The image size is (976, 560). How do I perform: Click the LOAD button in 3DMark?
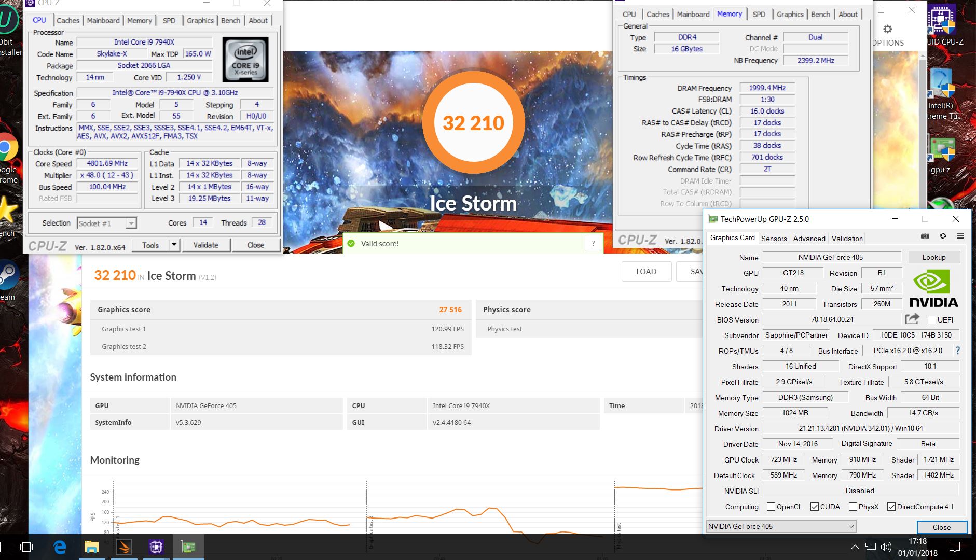[x=646, y=271]
